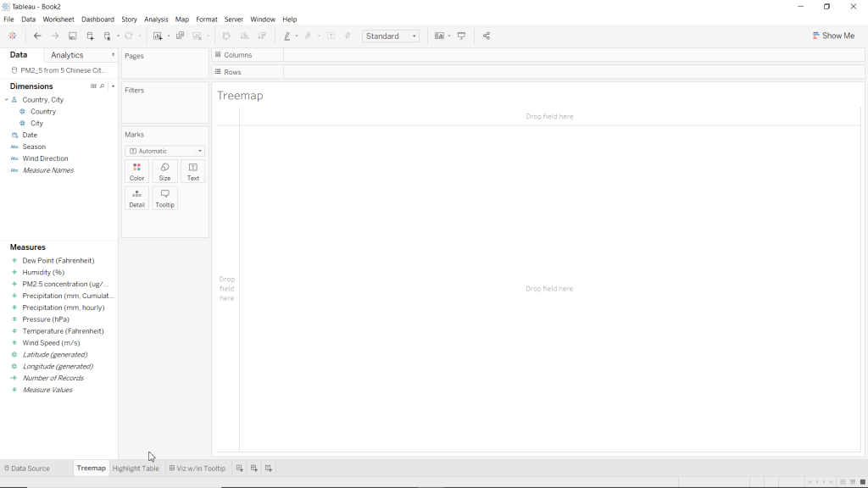This screenshot has width=868, height=488.
Task: Click the Share workbook icon
Action: tap(486, 36)
